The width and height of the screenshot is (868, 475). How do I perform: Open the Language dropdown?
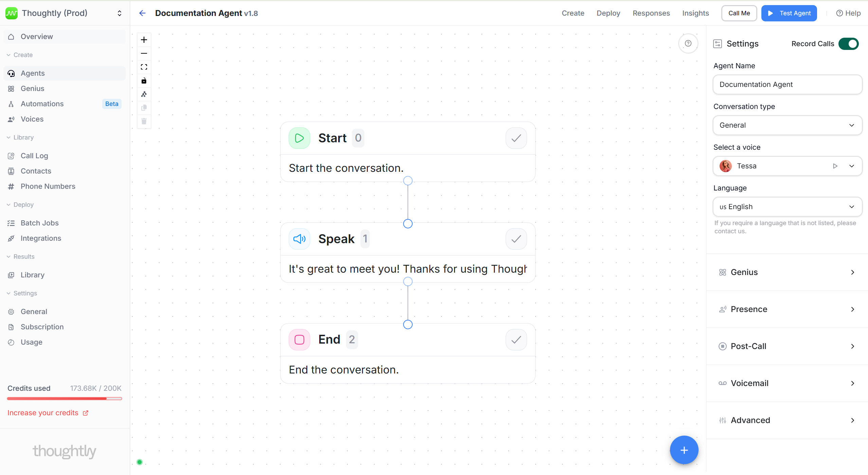[x=787, y=207]
